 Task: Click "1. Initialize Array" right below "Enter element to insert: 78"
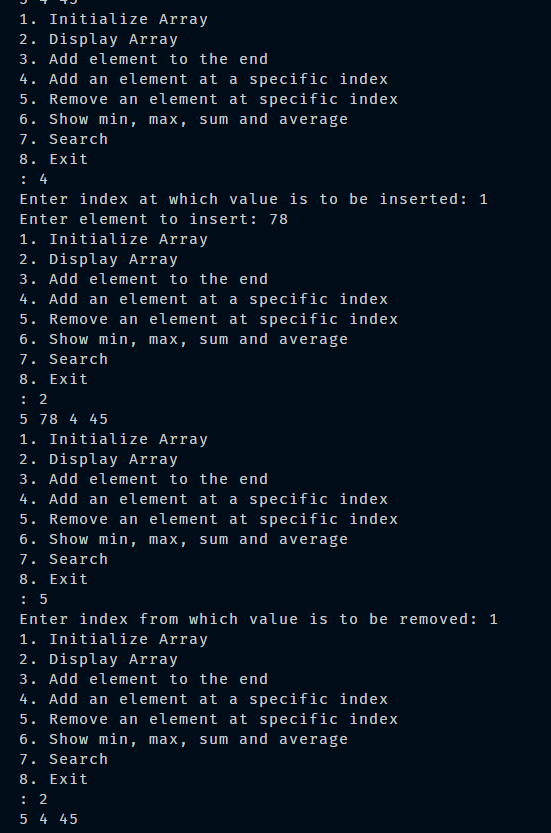click(114, 239)
